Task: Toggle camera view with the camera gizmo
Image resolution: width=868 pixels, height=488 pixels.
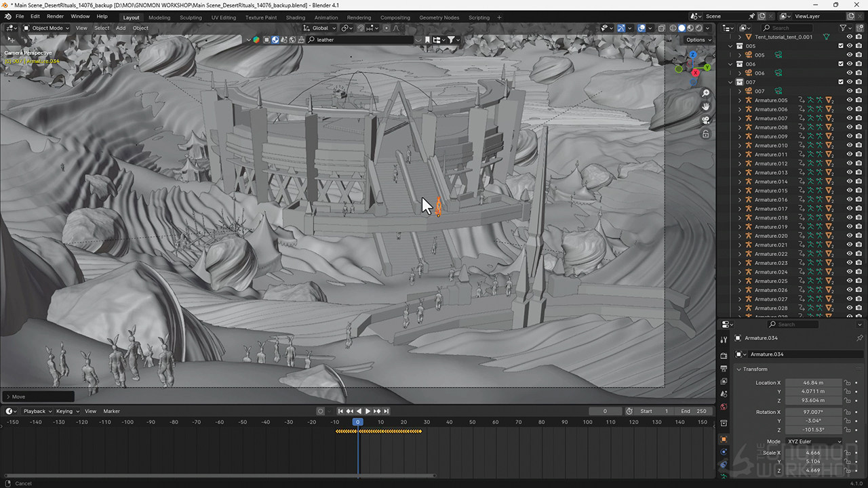Action: 705,120
